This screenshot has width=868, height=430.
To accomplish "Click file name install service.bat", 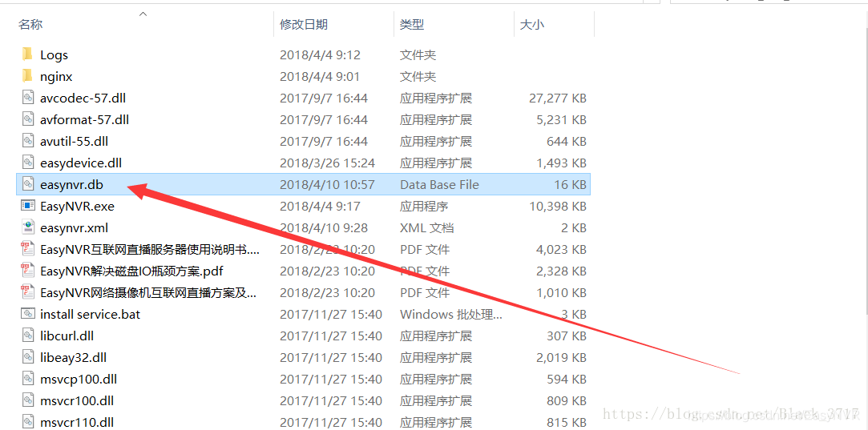I will click(x=91, y=315).
